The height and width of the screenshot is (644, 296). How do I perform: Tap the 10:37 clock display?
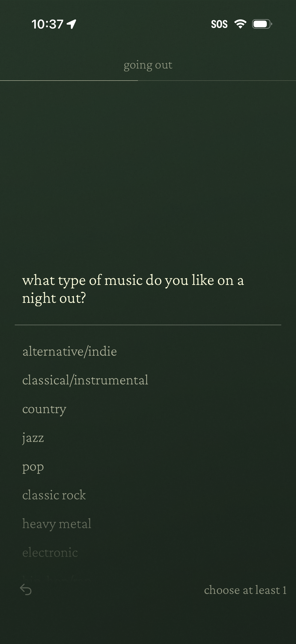[47, 24]
